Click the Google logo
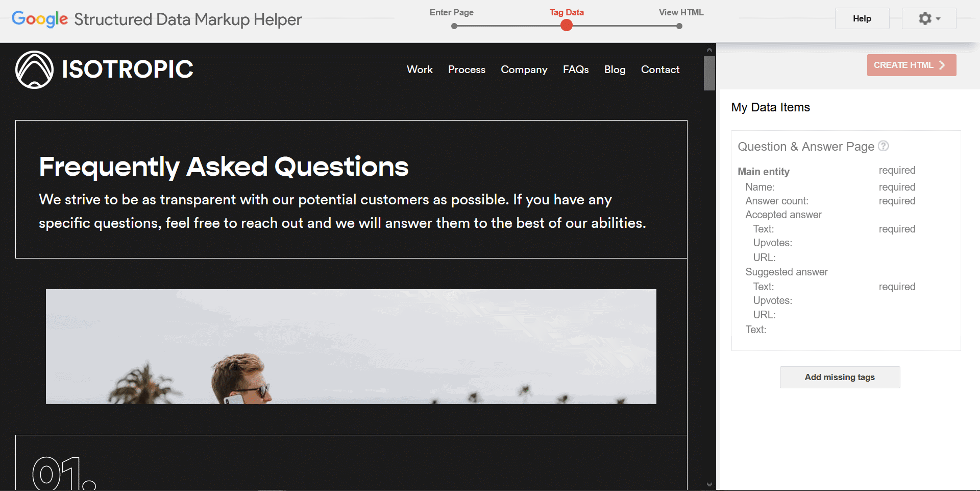The width and height of the screenshot is (980, 491). (x=39, y=19)
